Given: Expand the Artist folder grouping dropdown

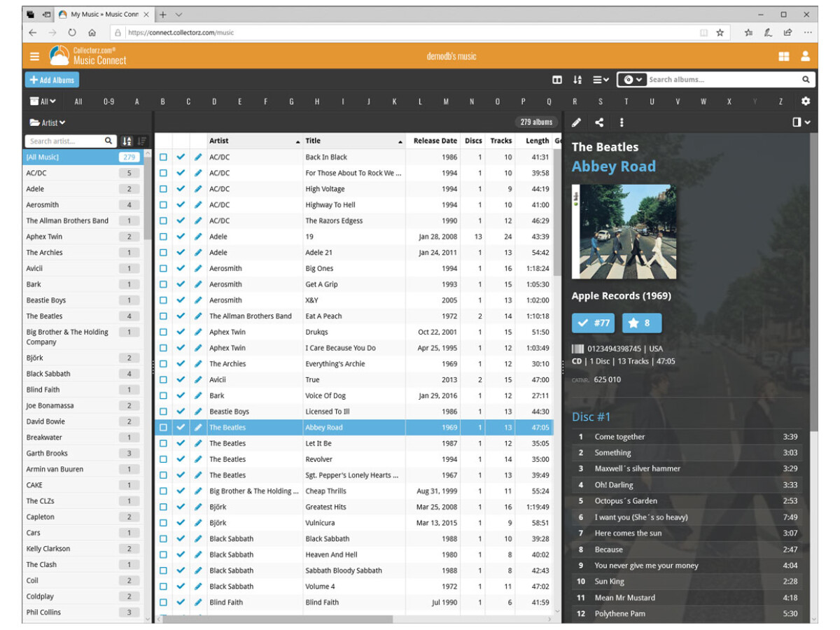Looking at the screenshot, I should (x=48, y=122).
